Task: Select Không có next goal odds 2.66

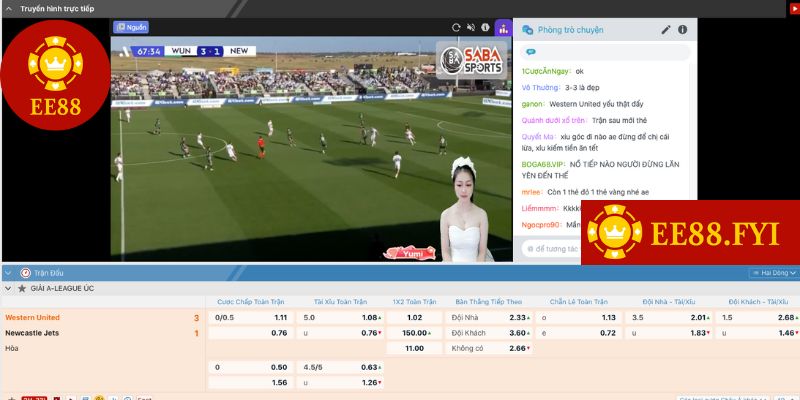Action: click(489, 348)
